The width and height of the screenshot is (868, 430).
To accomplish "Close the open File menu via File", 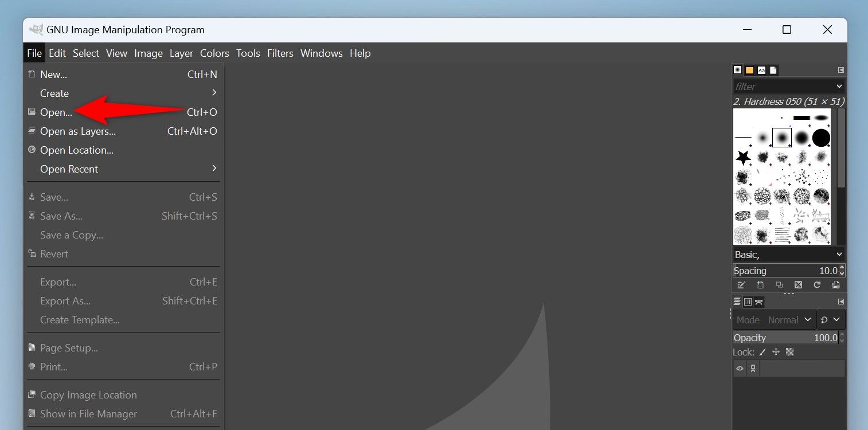I will point(34,53).
